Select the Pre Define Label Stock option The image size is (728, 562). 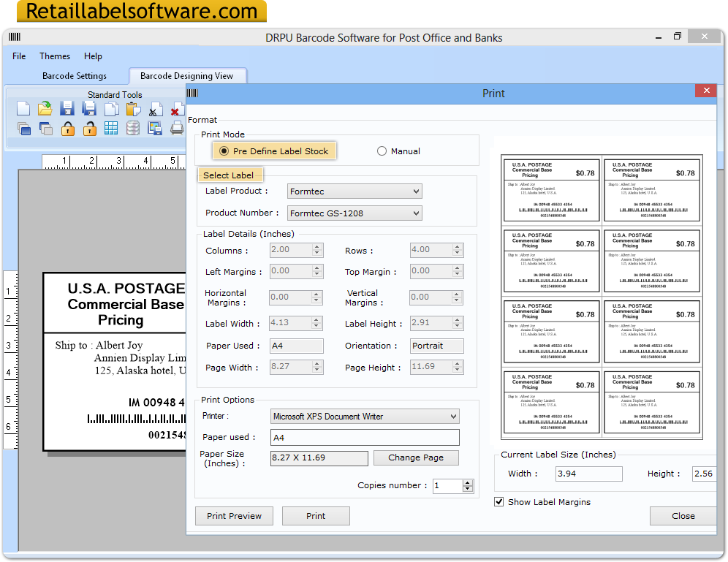tap(225, 151)
